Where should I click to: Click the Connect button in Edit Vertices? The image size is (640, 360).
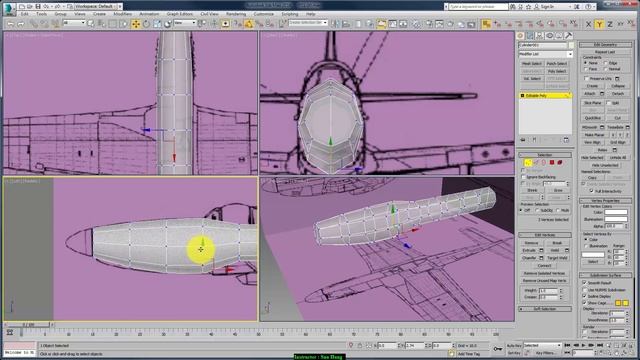click(544, 265)
